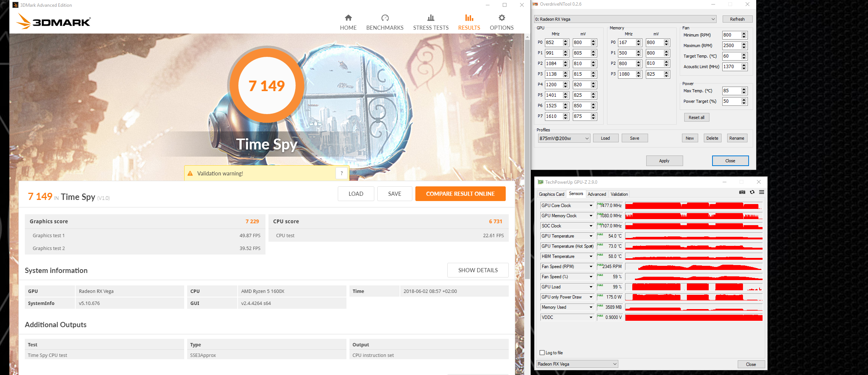Adjust the Fan Maximum (RPM) stepper
This screenshot has height=375, width=868.
[744, 46]
